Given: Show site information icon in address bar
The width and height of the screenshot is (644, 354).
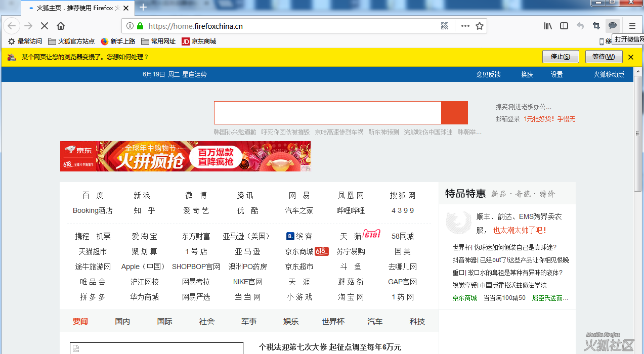Looking at the screenshot, I should tap(130, 26).
